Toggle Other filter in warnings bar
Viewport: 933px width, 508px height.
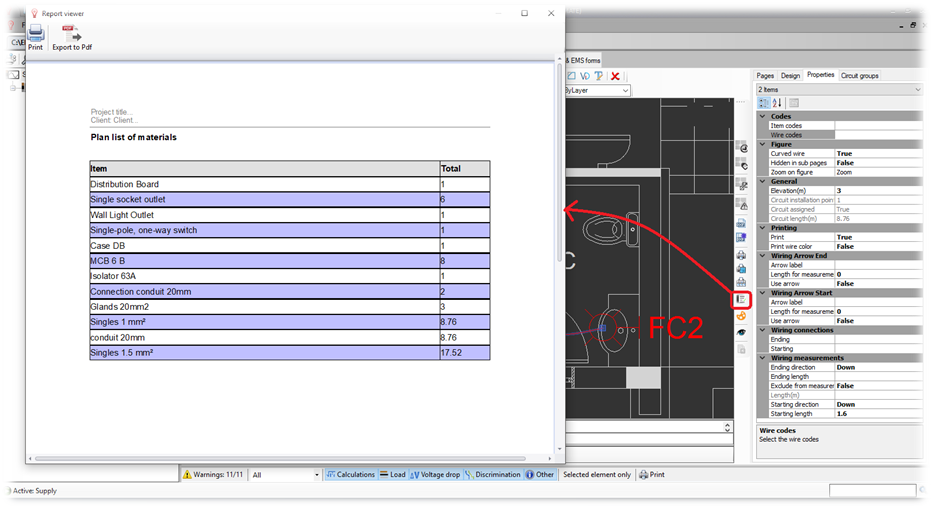(540, 475)
